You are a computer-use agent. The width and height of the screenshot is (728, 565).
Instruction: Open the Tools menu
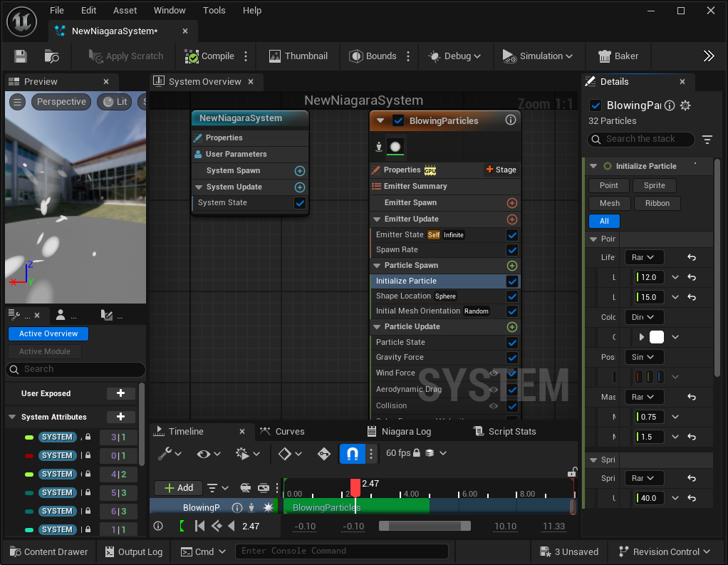(214, 10)
